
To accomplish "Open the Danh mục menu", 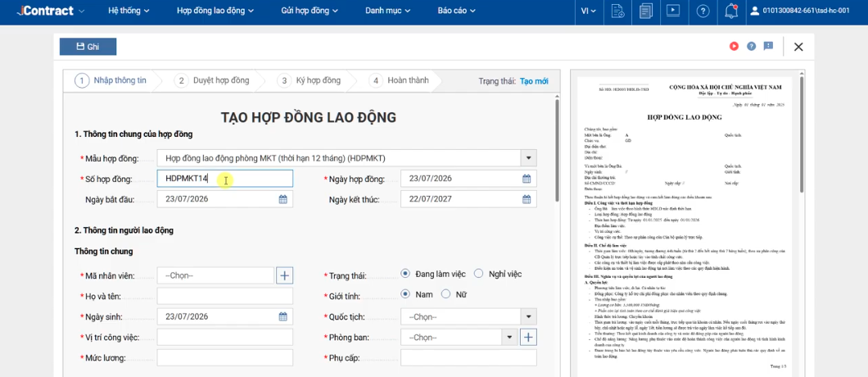I will click(x=388, y=11).
